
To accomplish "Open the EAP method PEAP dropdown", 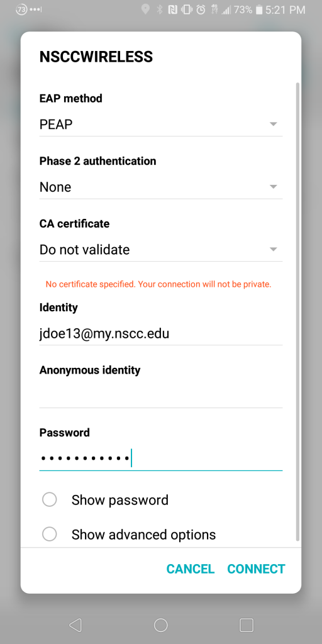I will click(160, 124).
